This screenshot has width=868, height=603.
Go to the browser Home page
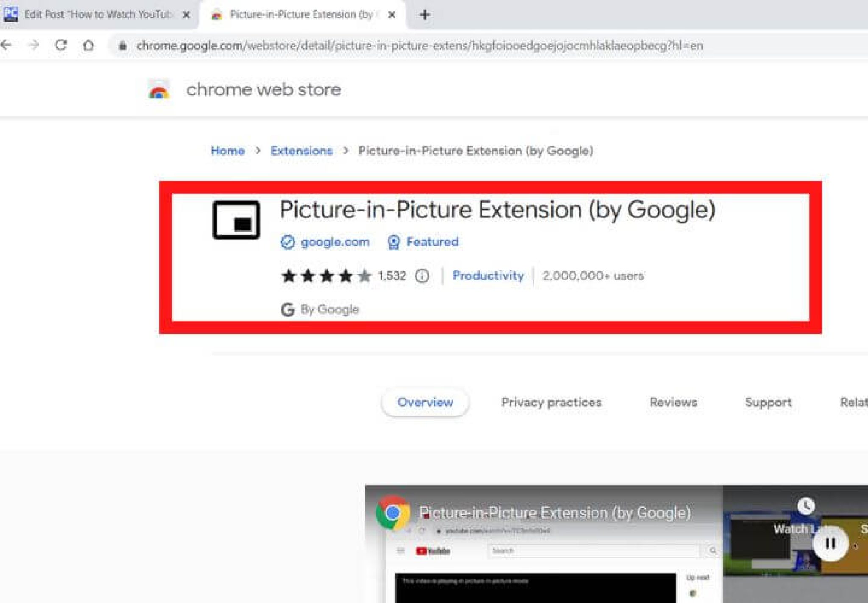[88, 45]
